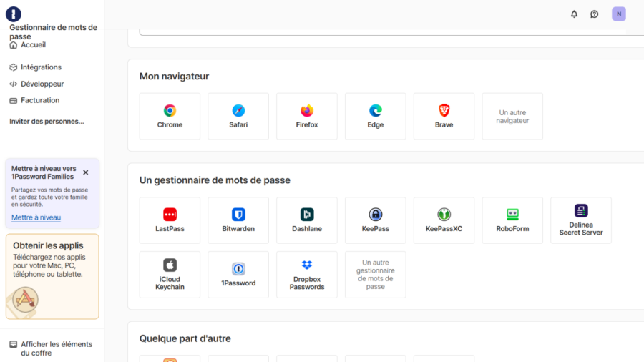Click the Un gestionnaire de mots de passe heading
Viewport: 644px width, 362px height.
click(215, 180)
